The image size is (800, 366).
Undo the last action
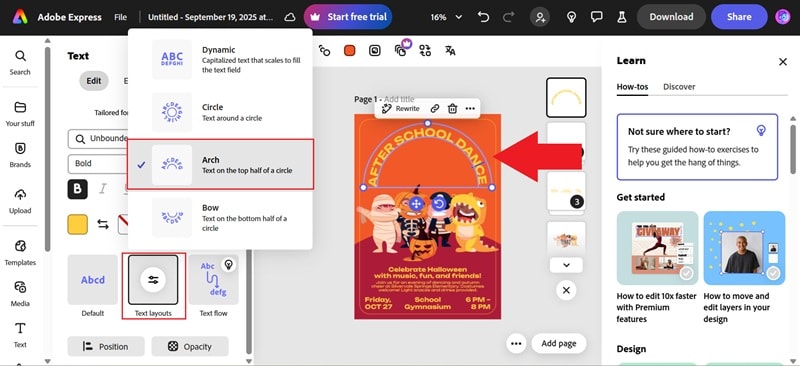(483, 17)
